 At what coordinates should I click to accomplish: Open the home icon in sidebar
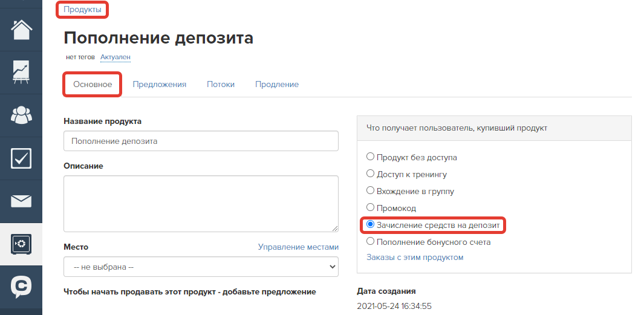tap(21, 30)
